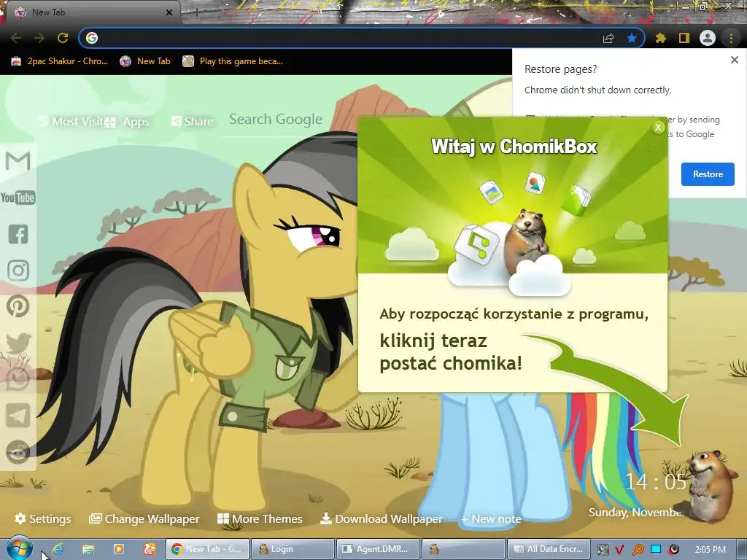747x560 pixels.
Task: Open the wallpaper page Settings
Action: coord(43,518)
